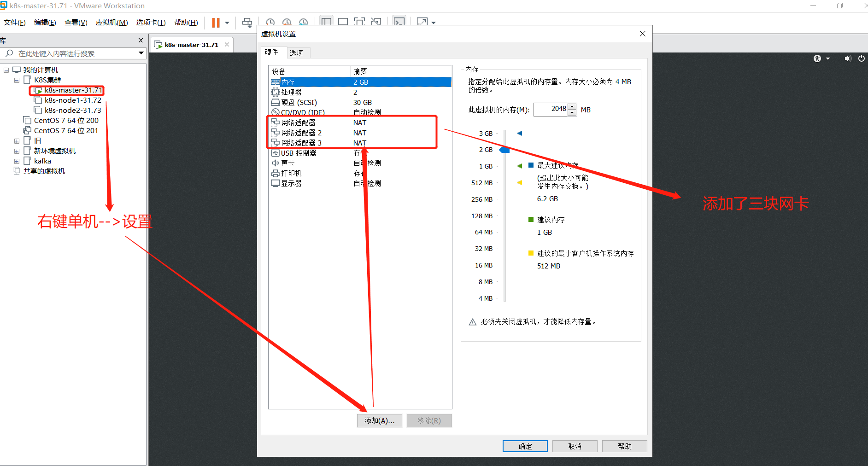Switch to the 硬件 tab in settings
The image size is (868, 466).
[x=271, y=52]
